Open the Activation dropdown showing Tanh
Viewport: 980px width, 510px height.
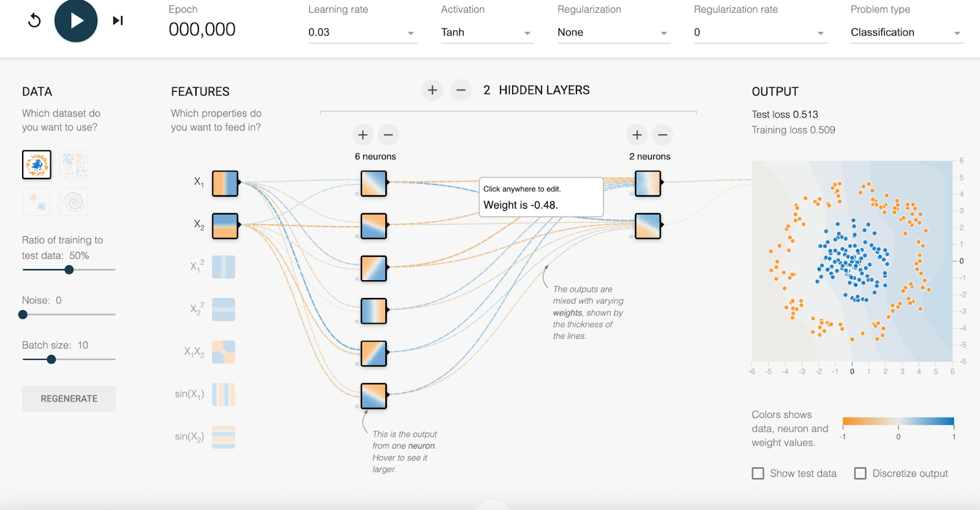click(486, 32)
